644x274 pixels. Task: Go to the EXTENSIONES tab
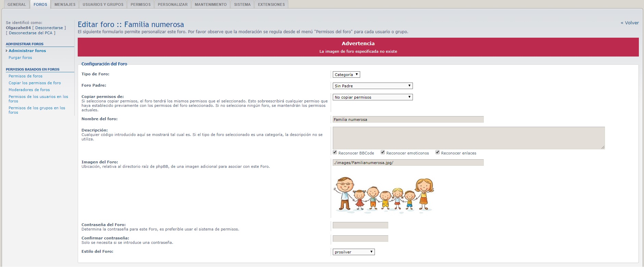pyautogui.click(x=271, y=4)
